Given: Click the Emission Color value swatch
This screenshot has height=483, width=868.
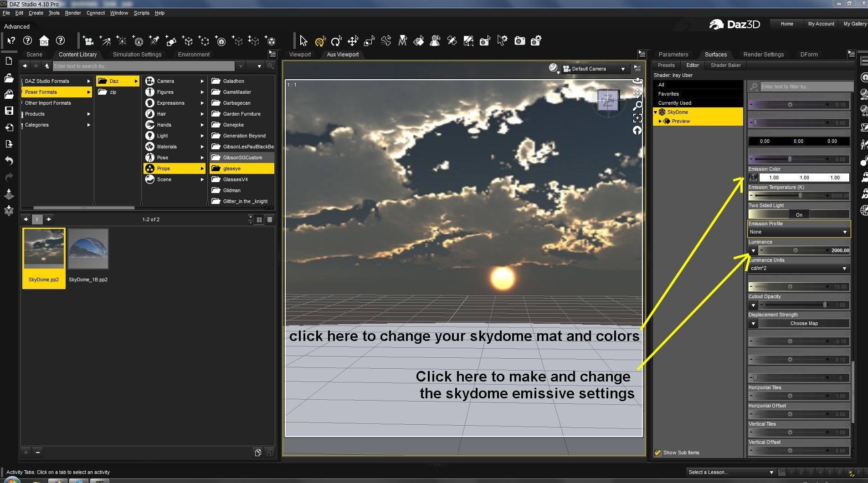Looking at the screenshot, I should 804,178.
